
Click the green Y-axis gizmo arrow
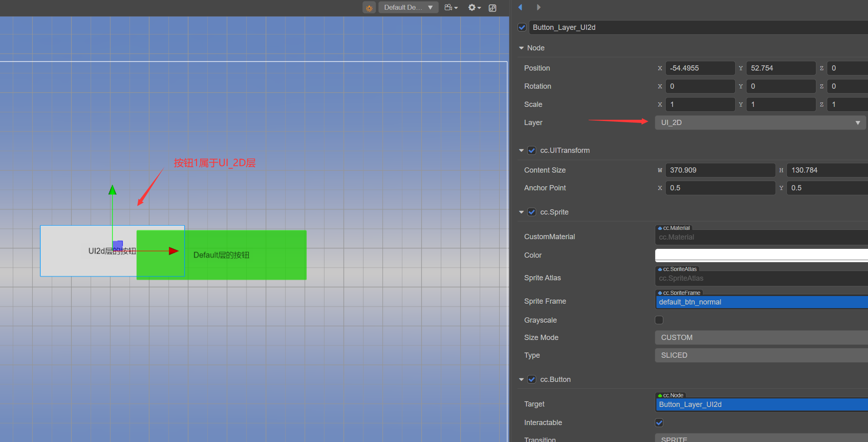112,190
